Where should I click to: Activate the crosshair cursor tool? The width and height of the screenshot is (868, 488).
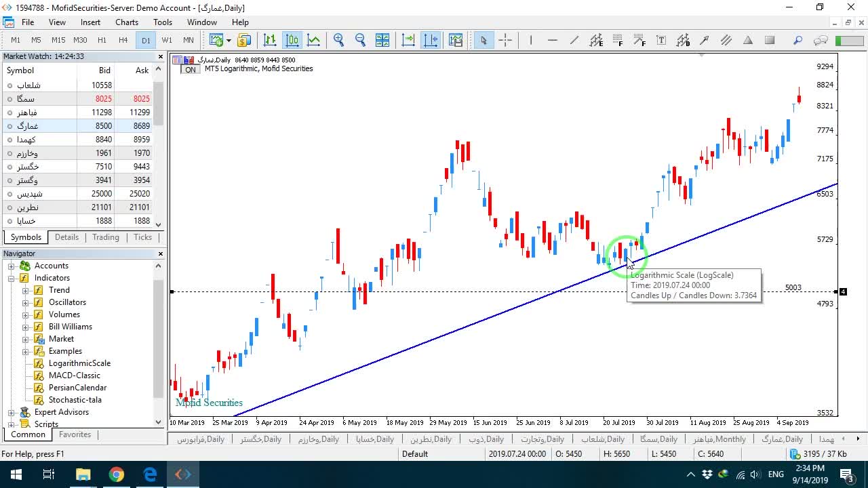point(505,40)
